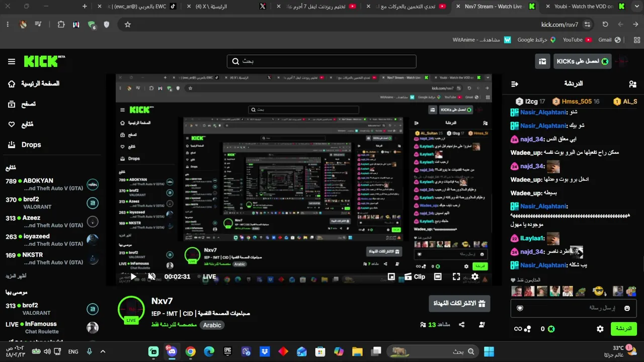644x362 pixels.
Task: Open the Gmail bookmark
Action: (609, 40)
